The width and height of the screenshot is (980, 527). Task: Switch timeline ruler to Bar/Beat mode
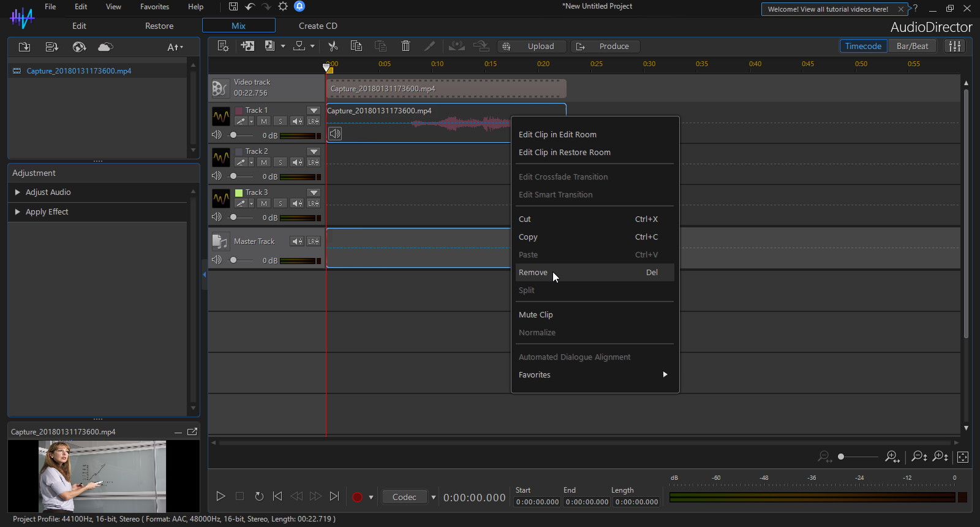click(912, 46)
